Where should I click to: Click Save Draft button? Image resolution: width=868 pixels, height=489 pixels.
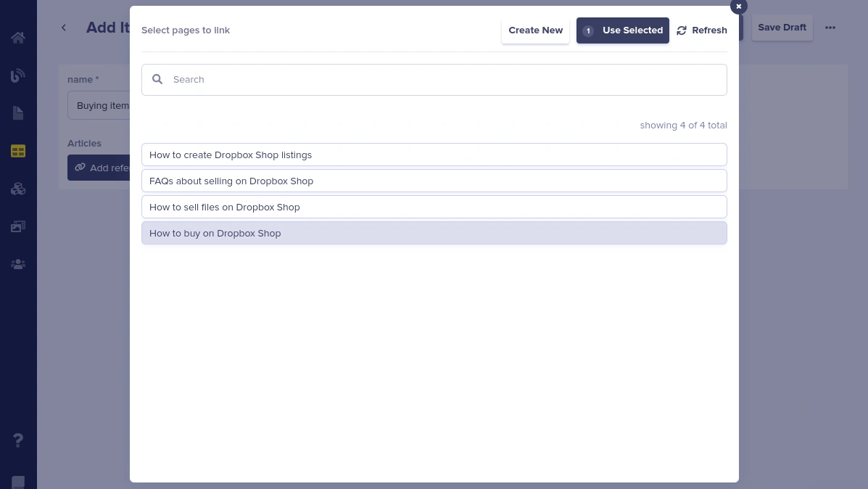[782, 28]
